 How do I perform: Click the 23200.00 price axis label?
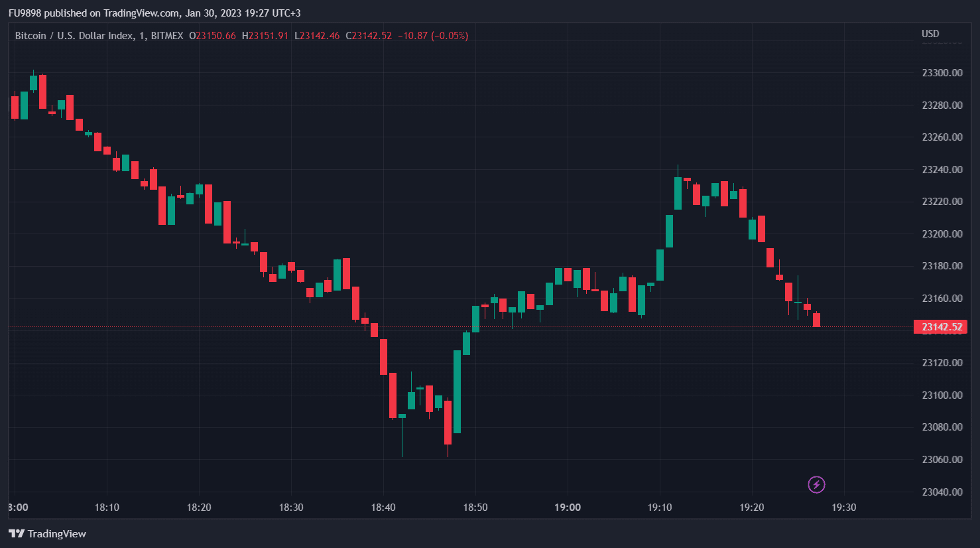pos(942,234)
